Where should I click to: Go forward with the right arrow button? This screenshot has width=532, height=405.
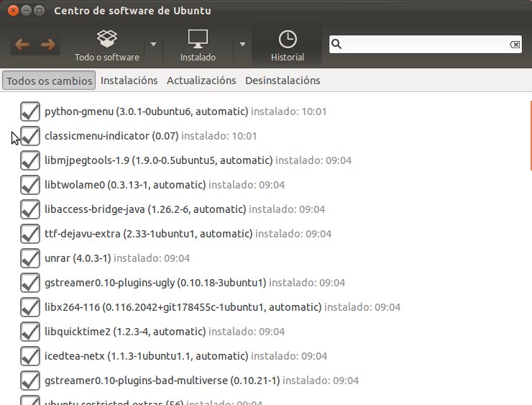coord(48,45)
